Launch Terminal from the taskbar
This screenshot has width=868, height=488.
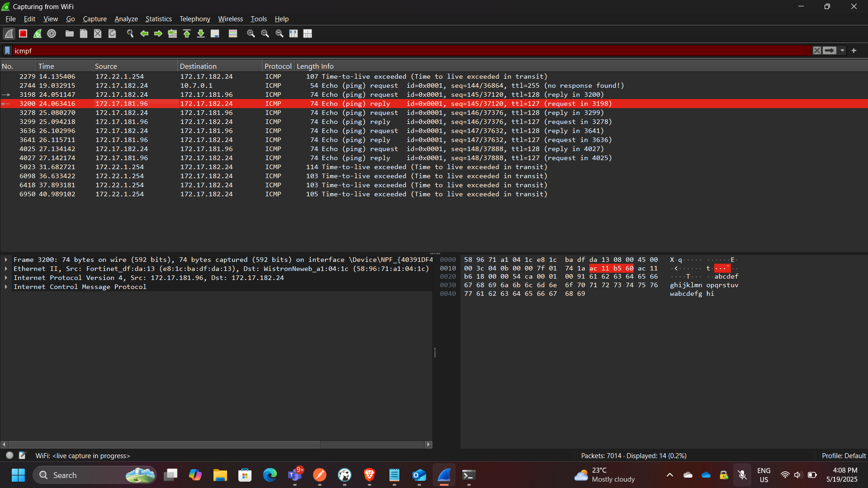(x=468, y=475)
